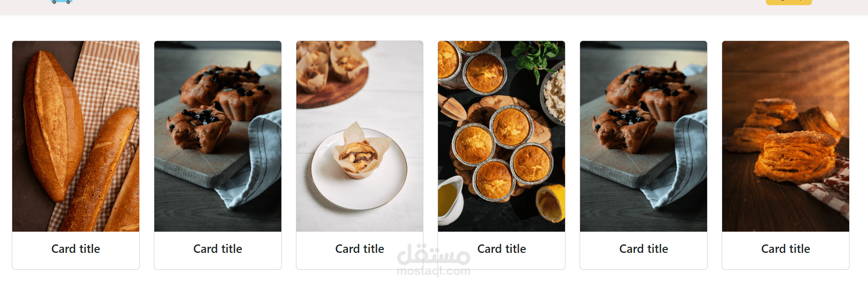The width and height of the screenshot is (868, 283).
Task: Open the first blueberry muffins card image
Action: pyautogui.click(x=218, y=136)
